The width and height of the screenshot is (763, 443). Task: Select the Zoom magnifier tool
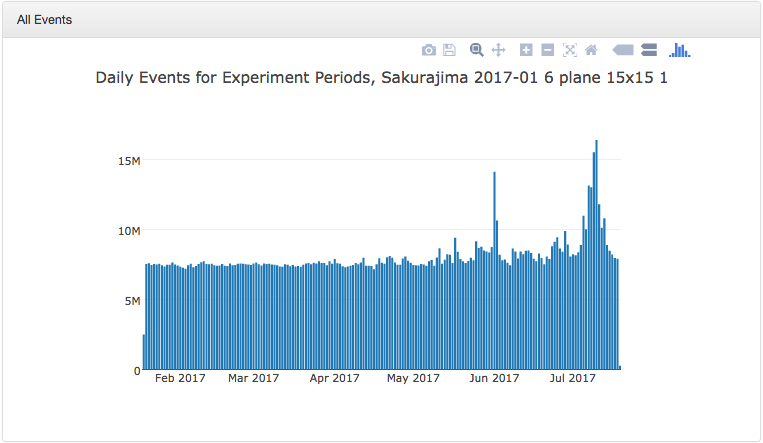(477, 50)
